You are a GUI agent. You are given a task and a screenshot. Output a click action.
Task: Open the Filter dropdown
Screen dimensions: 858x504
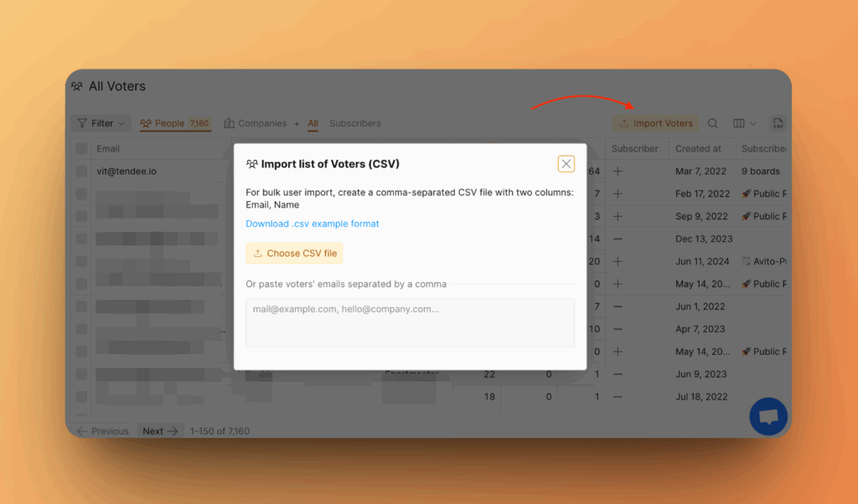(x=101, y=124)
